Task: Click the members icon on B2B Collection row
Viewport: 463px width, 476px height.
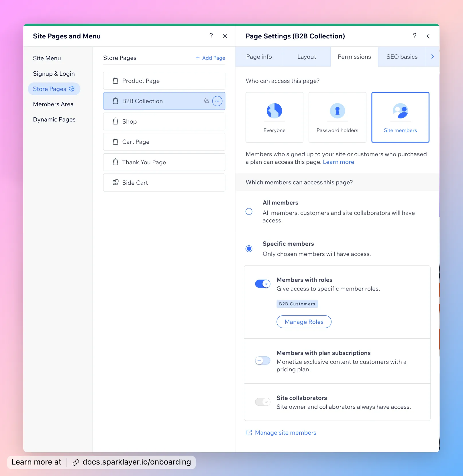Action: [206, 101]
